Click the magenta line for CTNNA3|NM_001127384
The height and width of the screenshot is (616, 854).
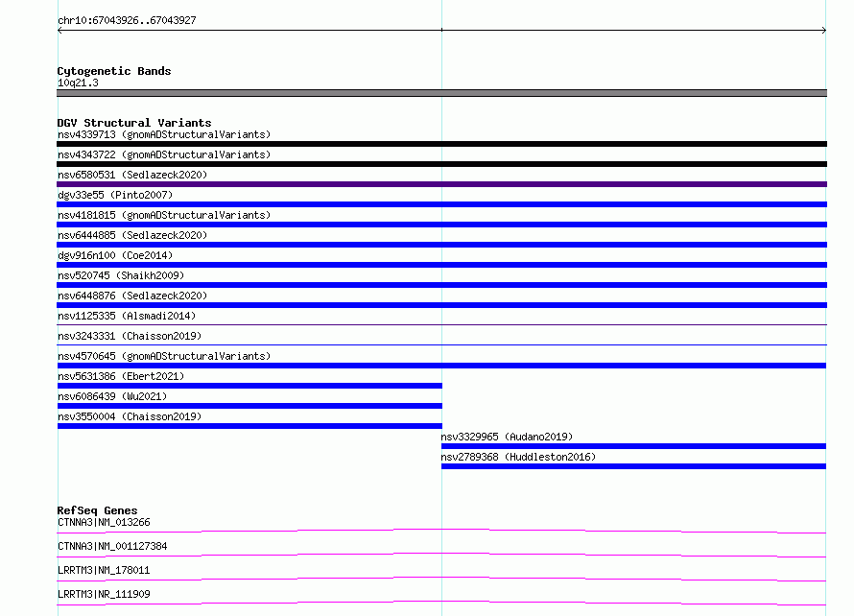441,555
